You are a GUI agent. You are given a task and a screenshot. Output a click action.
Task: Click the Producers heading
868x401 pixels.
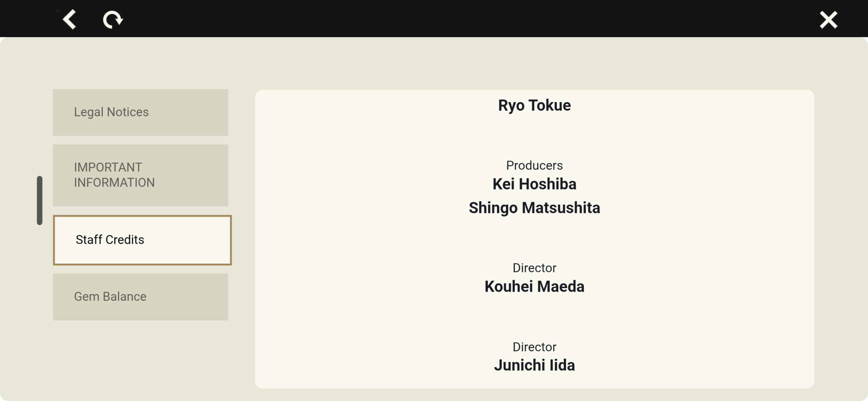click(534, 165)
